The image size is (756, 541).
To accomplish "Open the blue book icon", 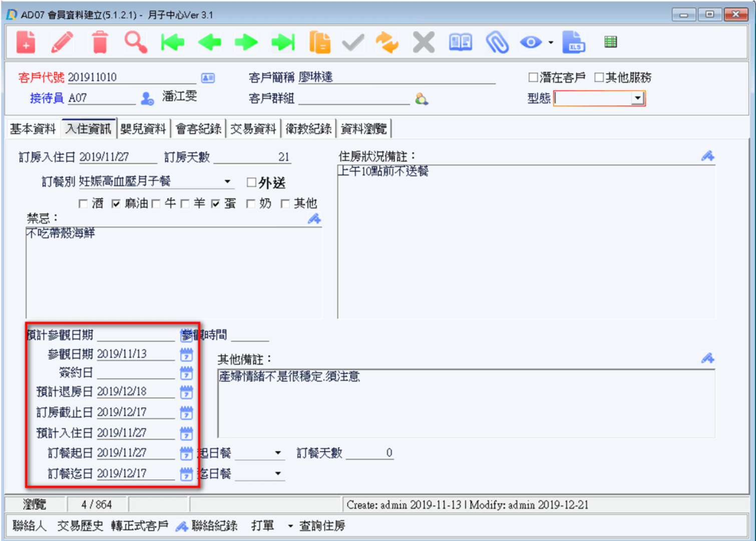I will pos(461,42).
